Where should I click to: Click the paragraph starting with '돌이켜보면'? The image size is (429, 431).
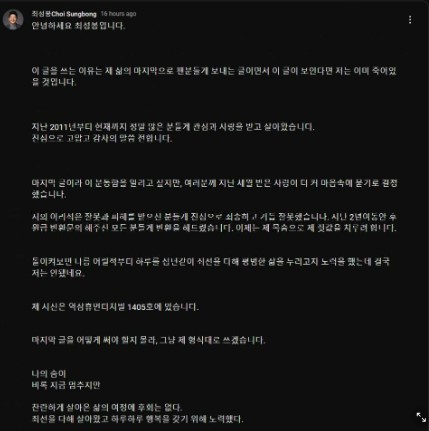pyautogui.click(x=211, y=267)
